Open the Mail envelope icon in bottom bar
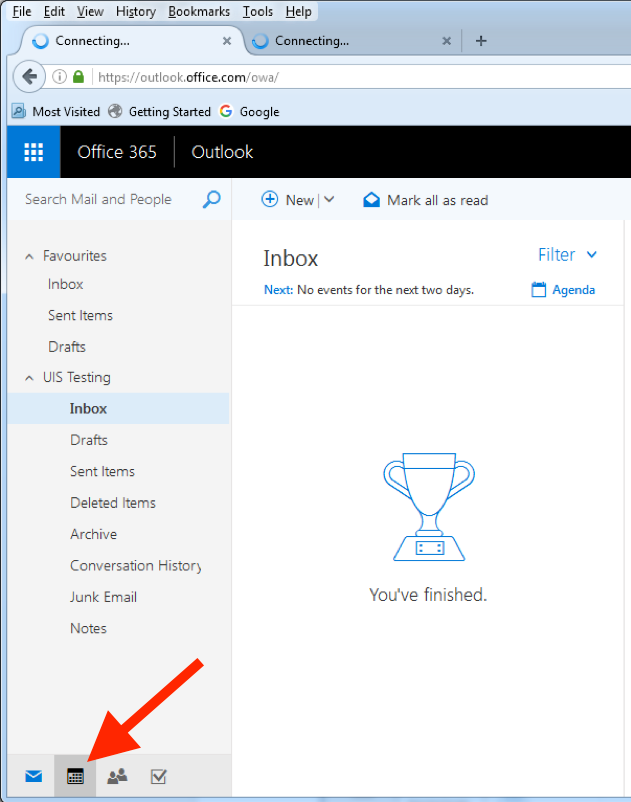631x802 pixels. [x=34, y=776]
